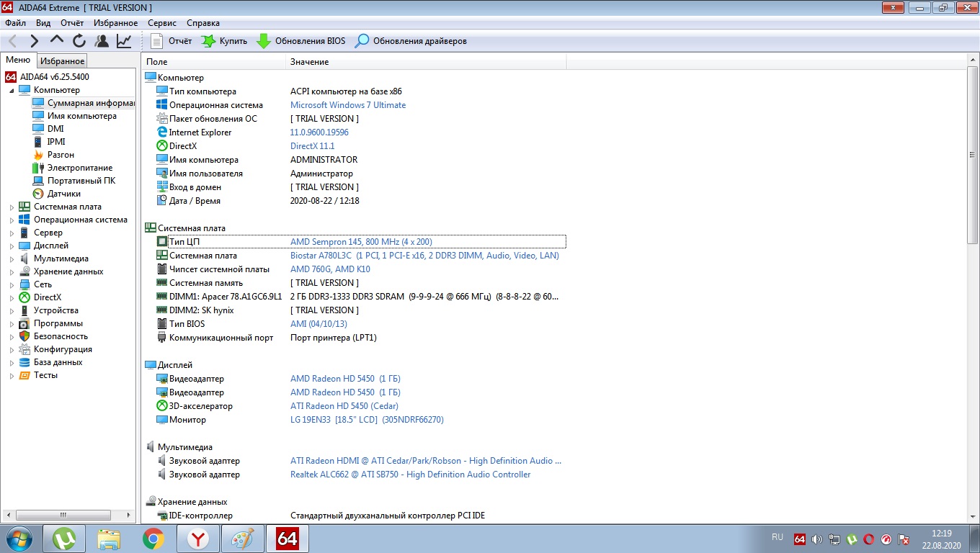Click the volume speaker tray icon
Screen dimensions: 980x553
tap(816, 539)
